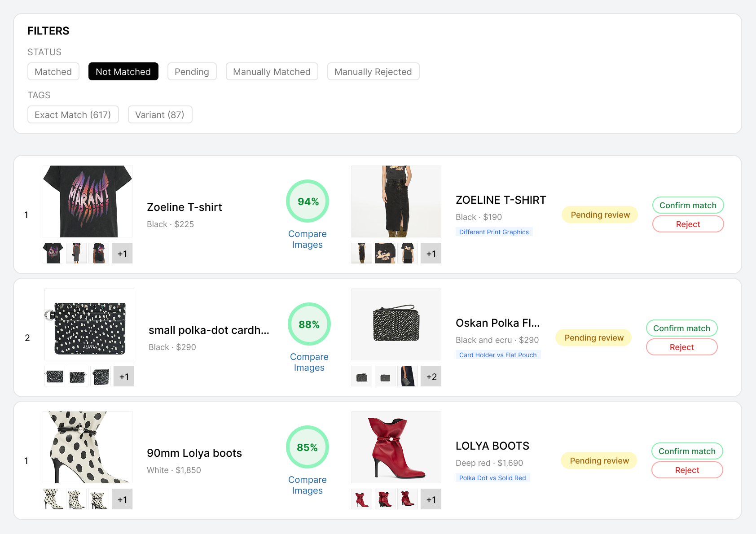Image resolution: width=756 pixels, height=534 pixels.
Task: Open Compare Images for 90mm Lolya boots
Action: 307,485
